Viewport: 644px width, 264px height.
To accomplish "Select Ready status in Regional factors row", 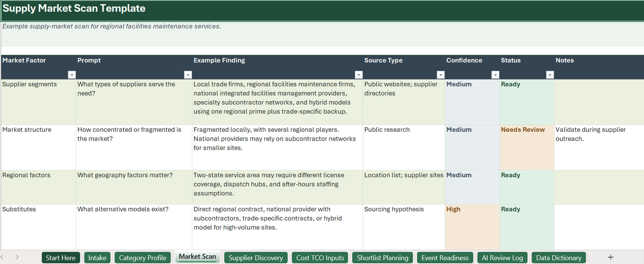I will coord(527,187).
